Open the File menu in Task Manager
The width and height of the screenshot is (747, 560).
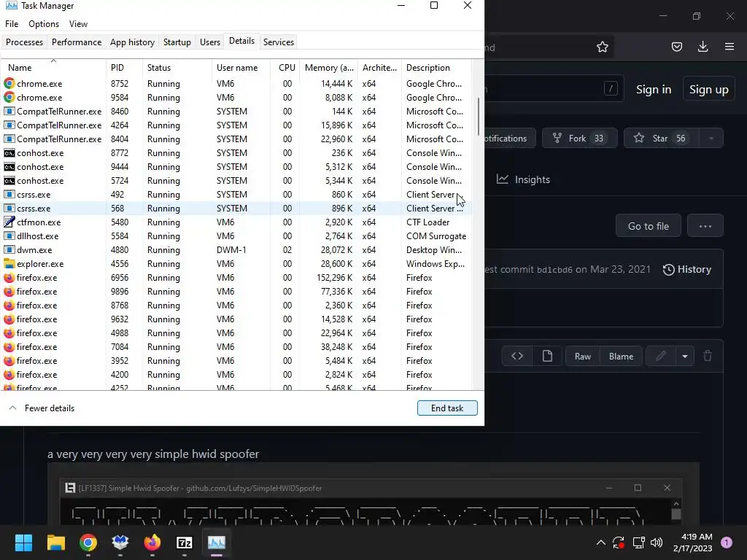[x=12, y=24]
